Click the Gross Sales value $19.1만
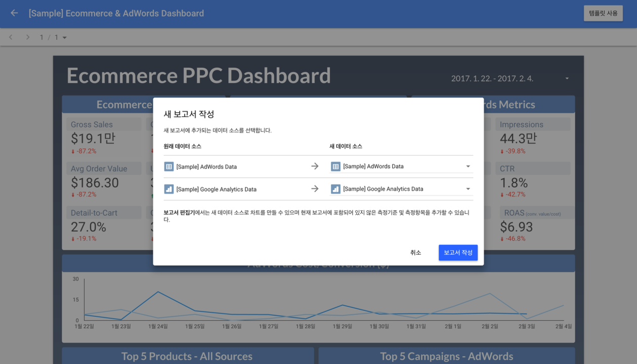637x364 pixels. (x=93, y=139)
